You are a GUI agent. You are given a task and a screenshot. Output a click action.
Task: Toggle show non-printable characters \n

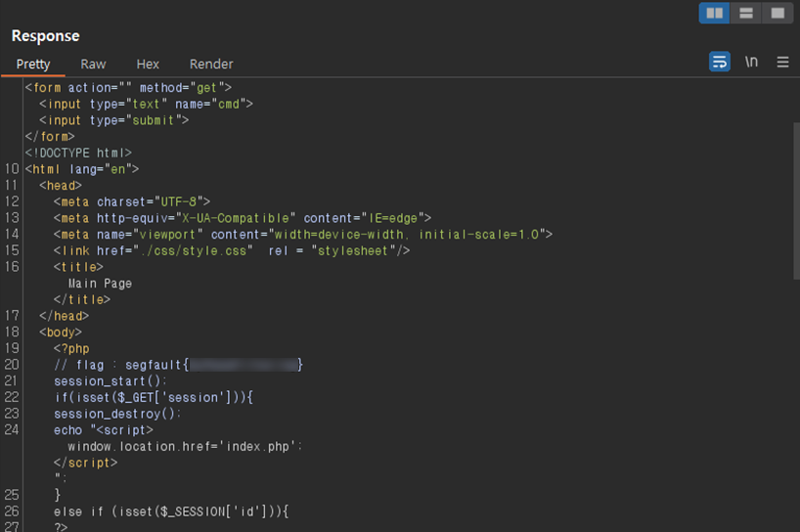[x=751, y=62]
